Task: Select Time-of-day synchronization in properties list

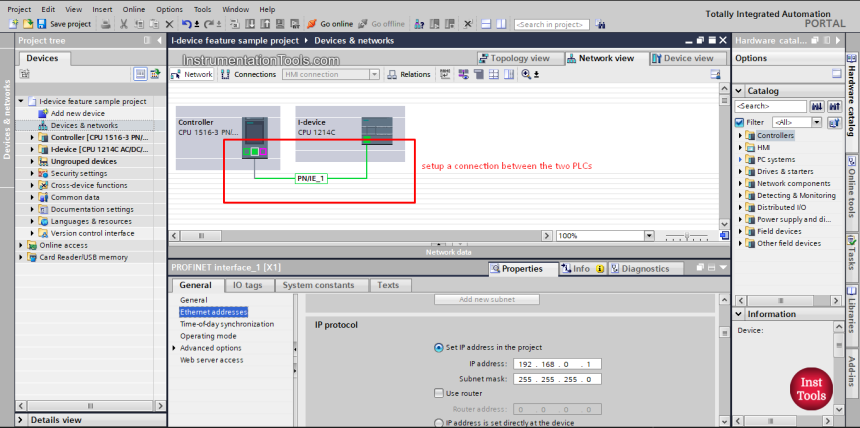Action: 227,324
